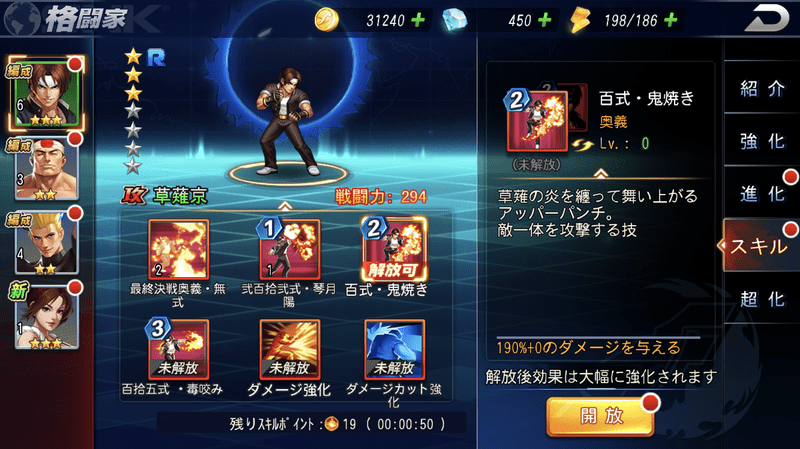Open the 超化 tab
Viewport: 800px width, 449px height.
point(762,299)
